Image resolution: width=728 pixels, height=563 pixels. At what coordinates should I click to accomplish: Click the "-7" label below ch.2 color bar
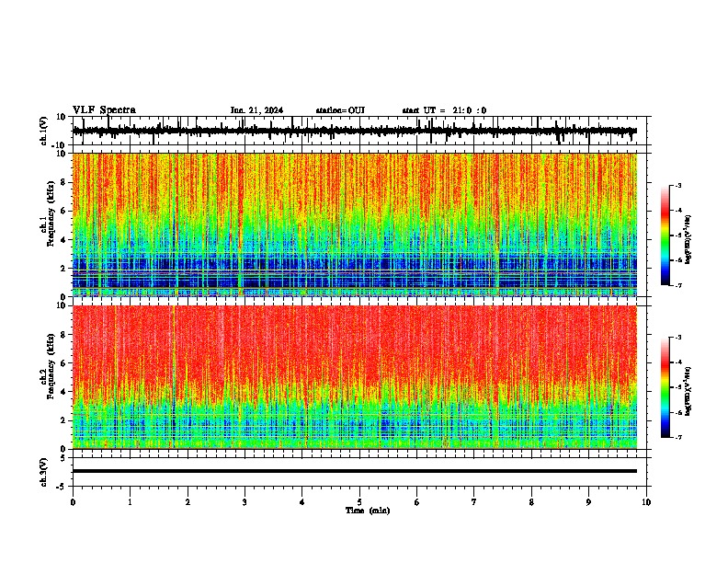point(678,437)
